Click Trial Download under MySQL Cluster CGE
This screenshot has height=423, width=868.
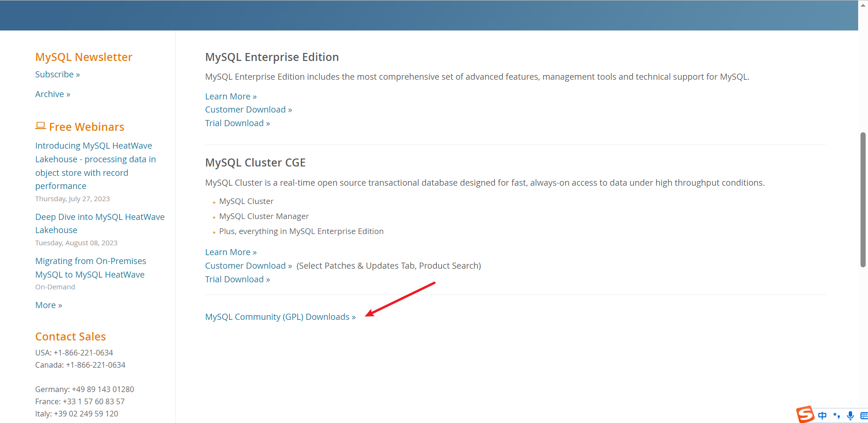coord(238,279)
